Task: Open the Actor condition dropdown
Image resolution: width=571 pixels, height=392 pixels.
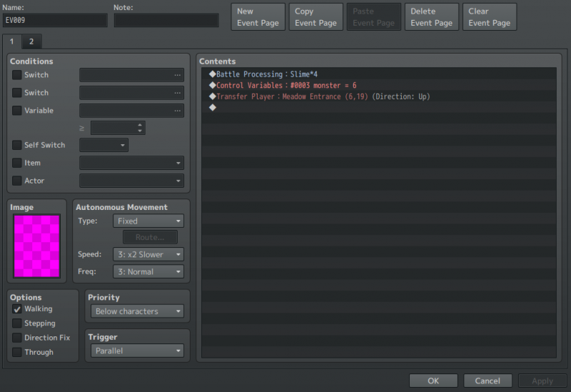Action: (131, 181)
